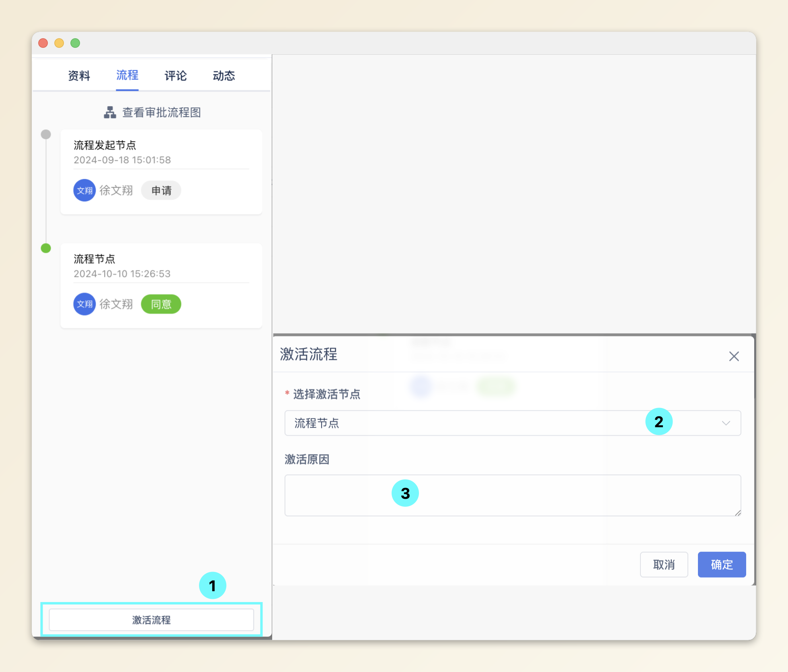Open the 评论 tab

[175, 76]
